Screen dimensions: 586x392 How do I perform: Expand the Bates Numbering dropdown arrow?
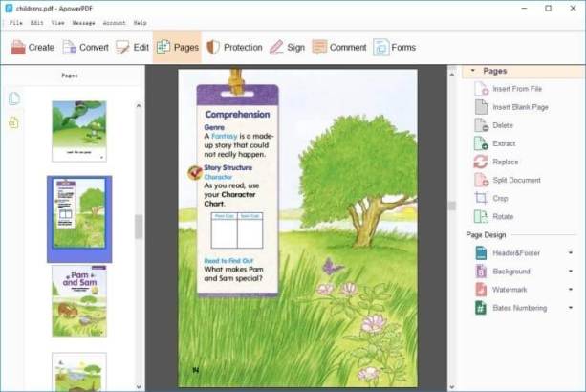[571, 308]
